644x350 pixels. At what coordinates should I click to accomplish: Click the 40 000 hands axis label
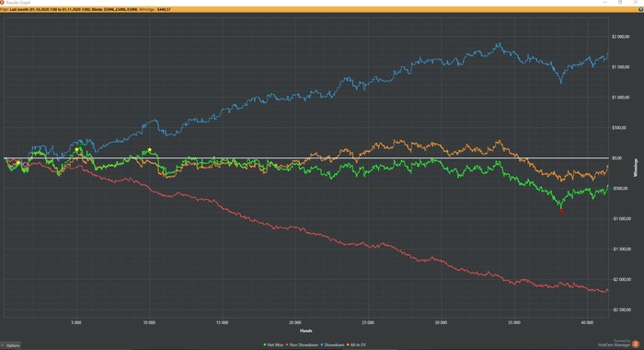587,323
